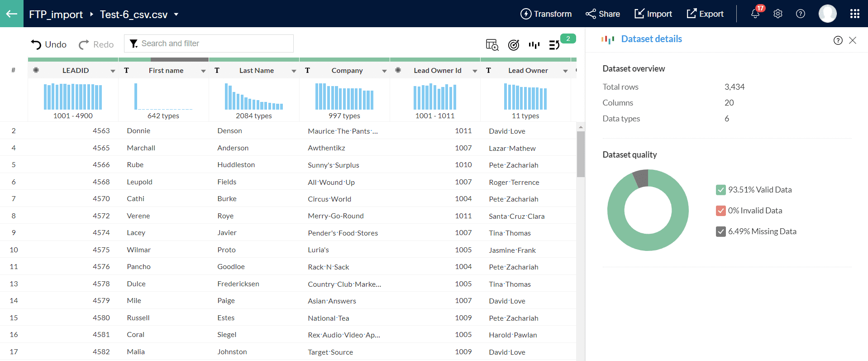This screenshot has width=868, height=361.
Task: Toggle the Invalid Data checkbox
Action: pos(720,211)
